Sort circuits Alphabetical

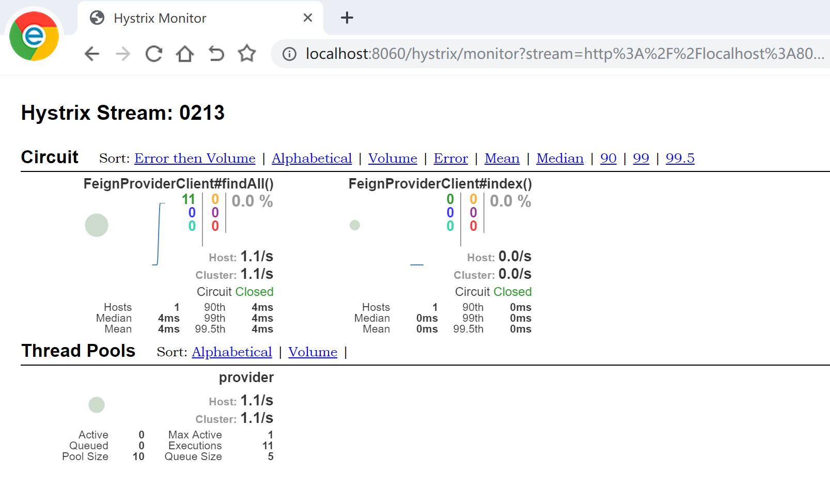312,158
